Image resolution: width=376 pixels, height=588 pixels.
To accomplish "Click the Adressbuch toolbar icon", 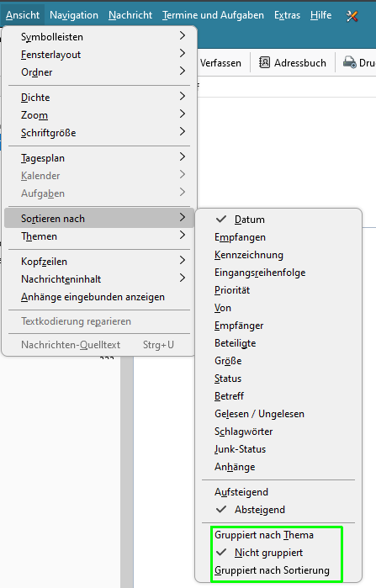I will point(264,62).
